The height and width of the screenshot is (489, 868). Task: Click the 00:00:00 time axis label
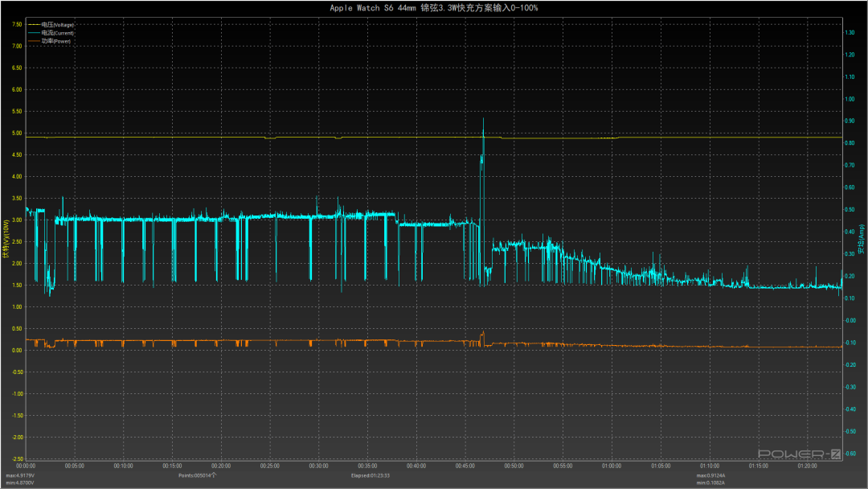point(26,466)
